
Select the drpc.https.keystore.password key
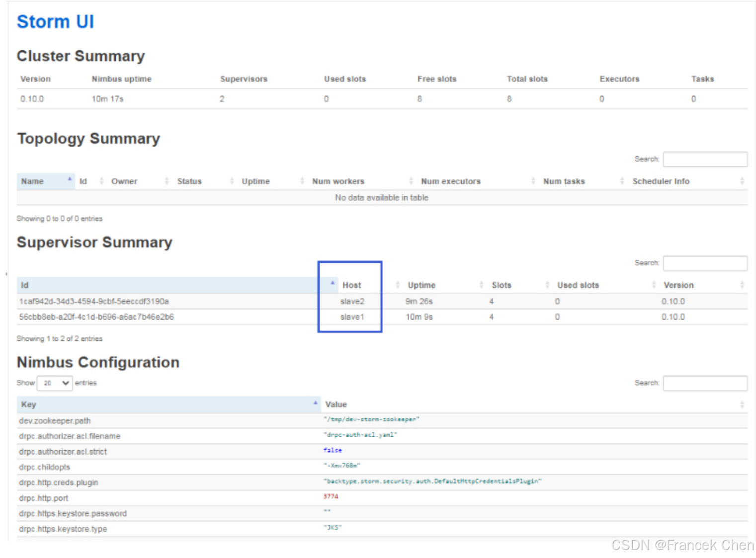click(x=73, y=513)
